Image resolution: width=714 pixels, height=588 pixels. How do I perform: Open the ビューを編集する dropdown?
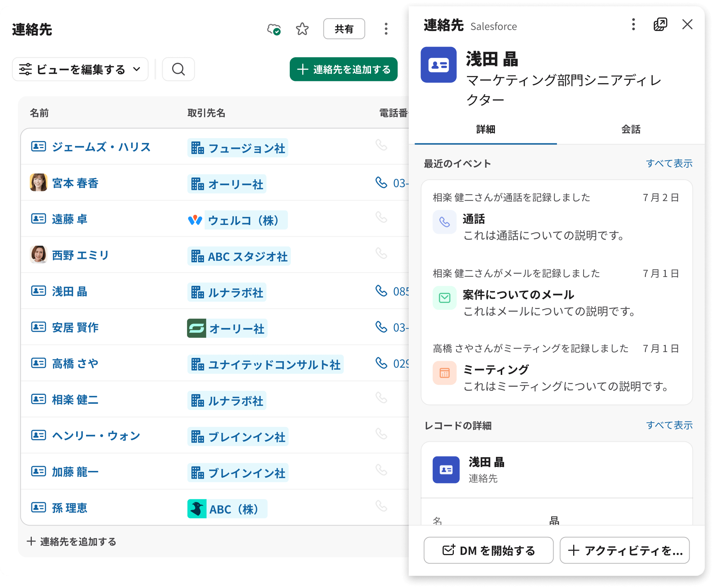(80, 69)
